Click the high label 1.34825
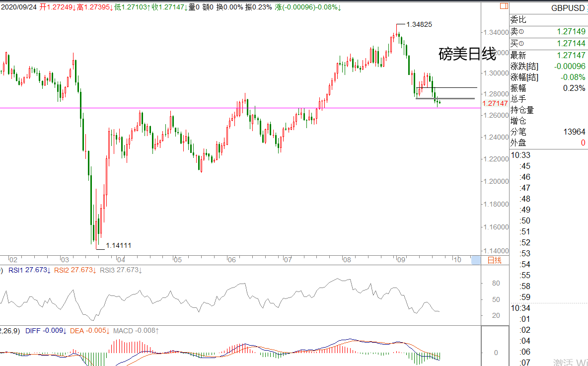The image size is (588, 366). (x=419, y=25)
